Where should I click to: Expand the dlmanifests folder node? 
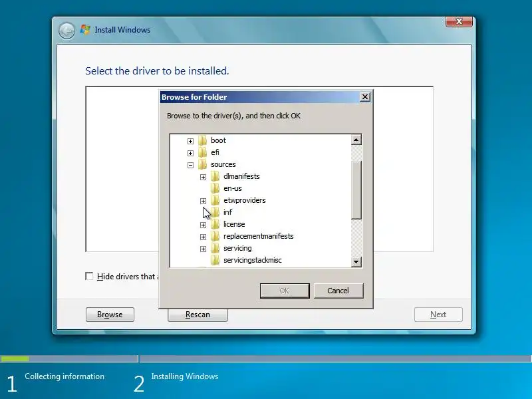[203, 177]
